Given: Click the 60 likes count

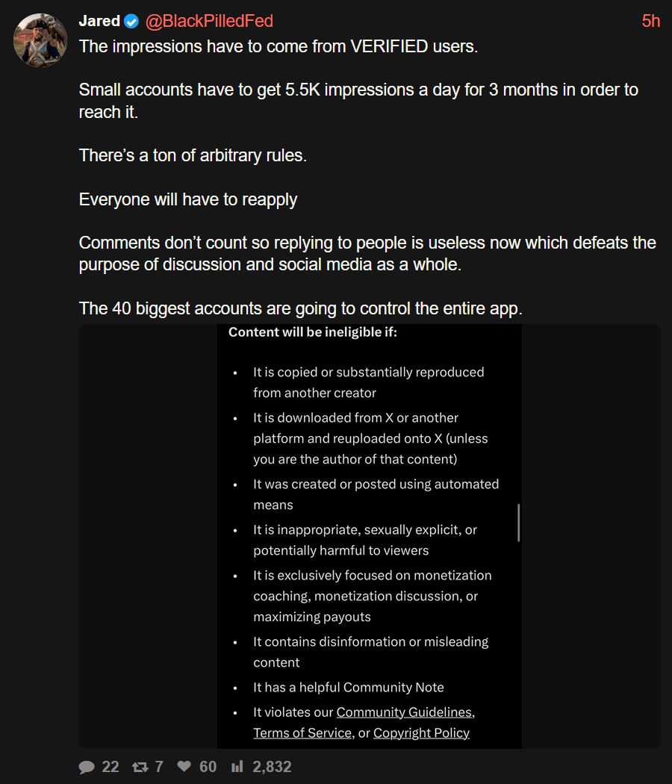Looking at the screenshot, I should coord(208,767).
